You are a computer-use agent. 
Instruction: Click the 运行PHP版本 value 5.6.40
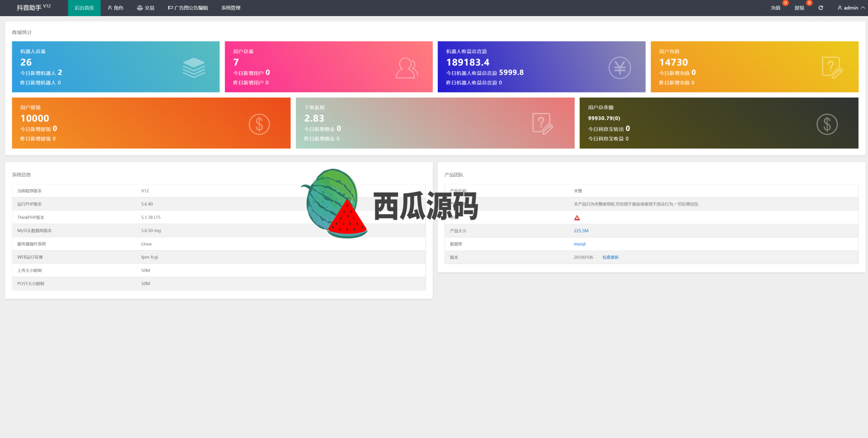click(147, 204)
